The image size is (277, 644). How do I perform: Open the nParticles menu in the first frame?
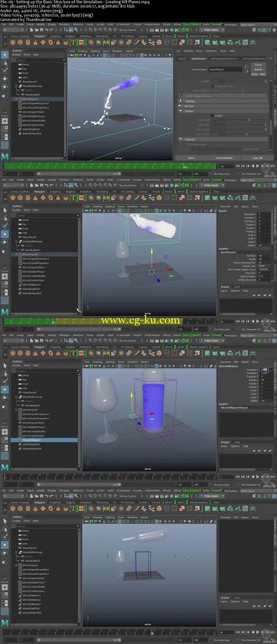click(78, 24)
